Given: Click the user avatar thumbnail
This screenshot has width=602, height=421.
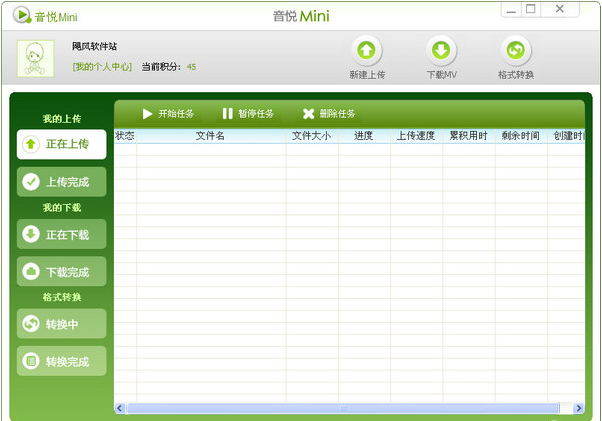Looking at the screenshot, I should pyautogui.click(x=35, y=59).
